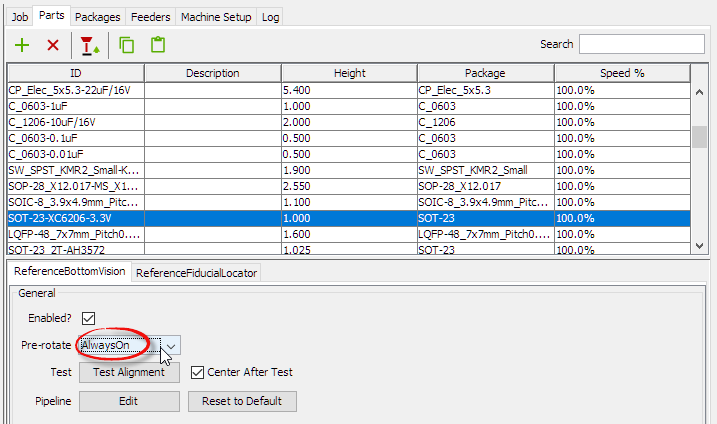Select the ReferenceFiducialLocator tab
Viewport: 717px width, 424px height.
tap(197, 273)
